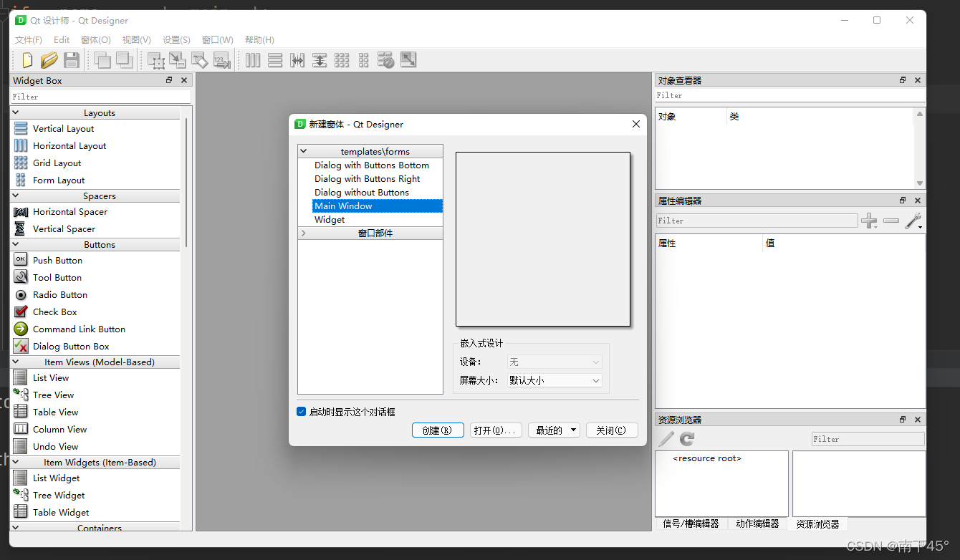The width and height of the screenshot is (960, 560).
Task: Select the Edit Tab Order icon
Action: 221,60
